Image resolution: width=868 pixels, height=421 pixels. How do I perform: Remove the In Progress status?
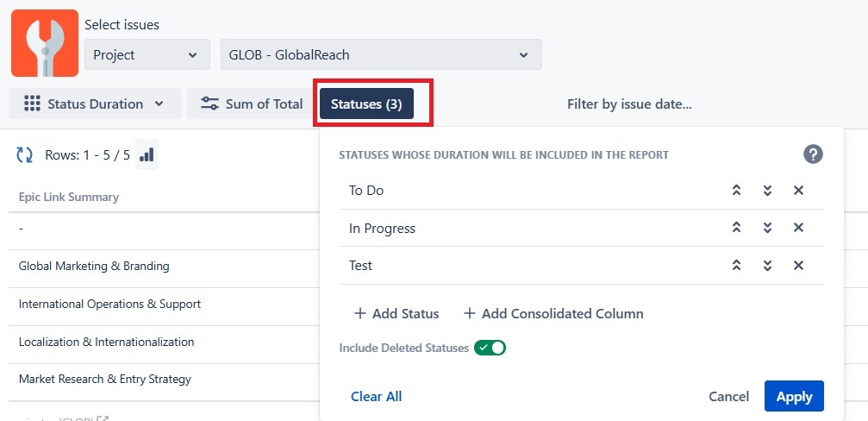point(798,228)
